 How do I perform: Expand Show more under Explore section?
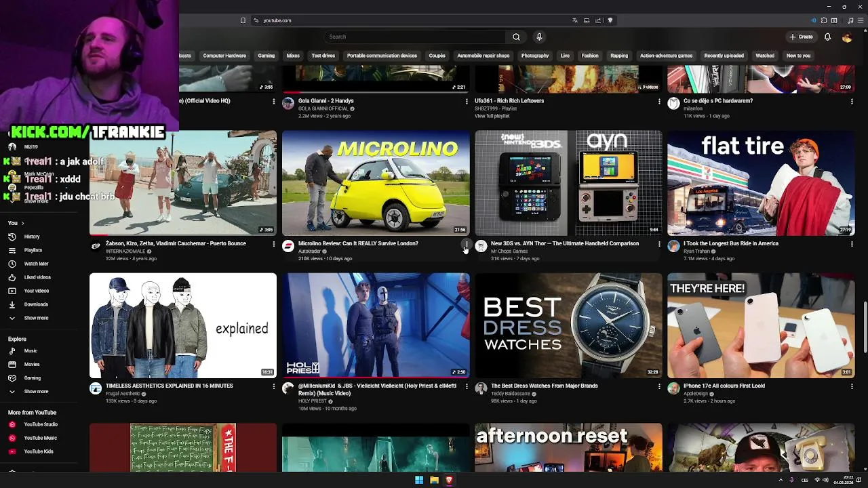(x=36, y=392)
